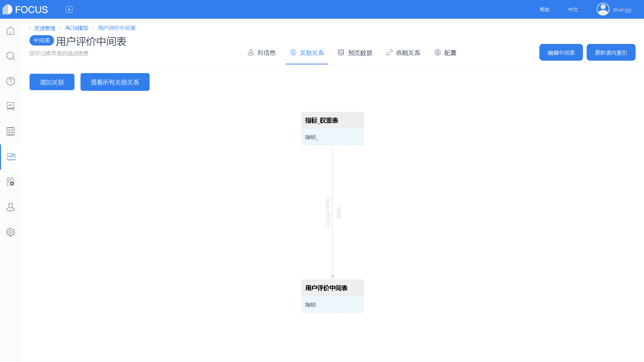The height and width of the screenshot is (362, 644).
Task: Select the 指标_ column field
Action: (x=332, y=137)
